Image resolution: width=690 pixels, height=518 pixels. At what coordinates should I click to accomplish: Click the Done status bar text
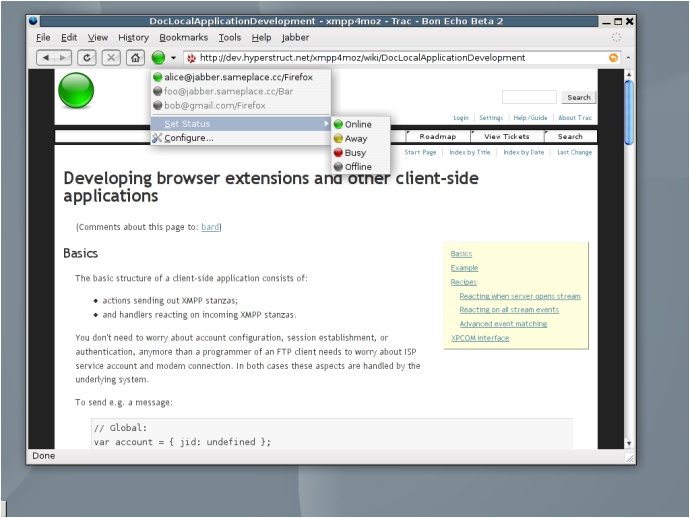click(x=44, y=456)
